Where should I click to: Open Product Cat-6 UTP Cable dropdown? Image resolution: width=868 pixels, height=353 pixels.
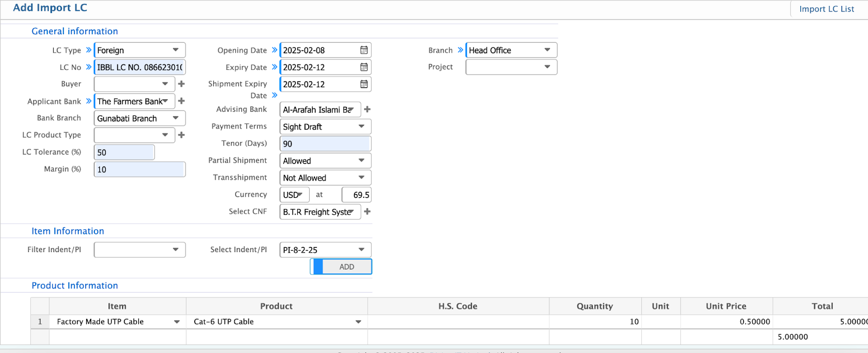click(277, 322)
